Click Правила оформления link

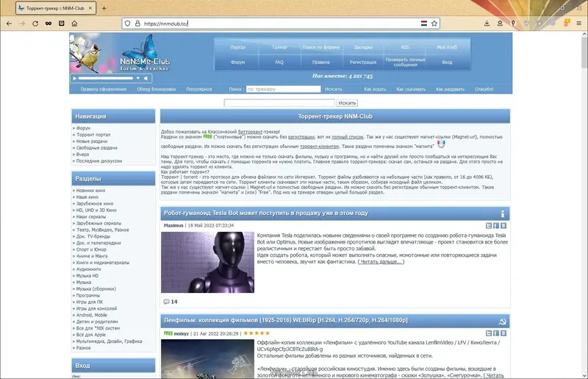click(x=104, y=89)
